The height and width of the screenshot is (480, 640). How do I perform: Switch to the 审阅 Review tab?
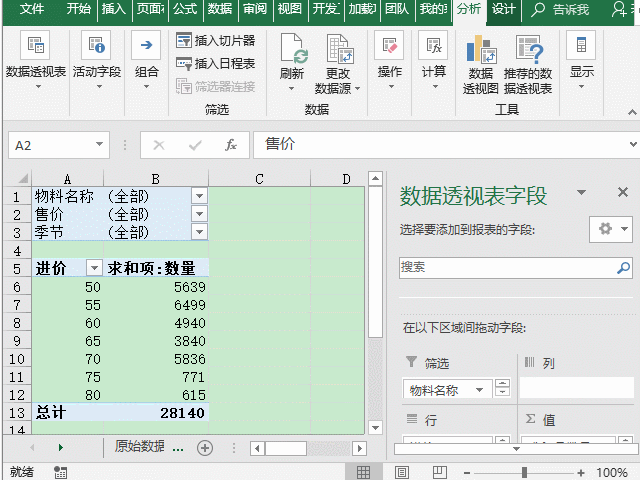255,9
